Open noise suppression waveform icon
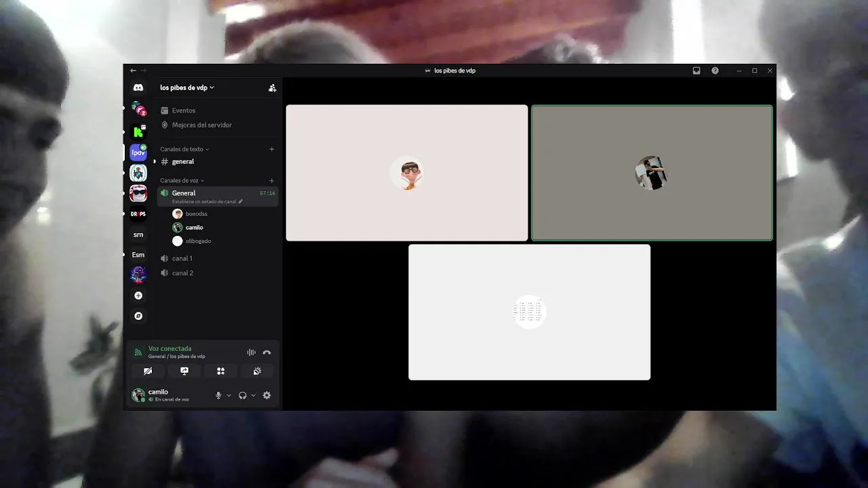The width and height of the screenshot is (868, 488). click(x=251, y=352)
